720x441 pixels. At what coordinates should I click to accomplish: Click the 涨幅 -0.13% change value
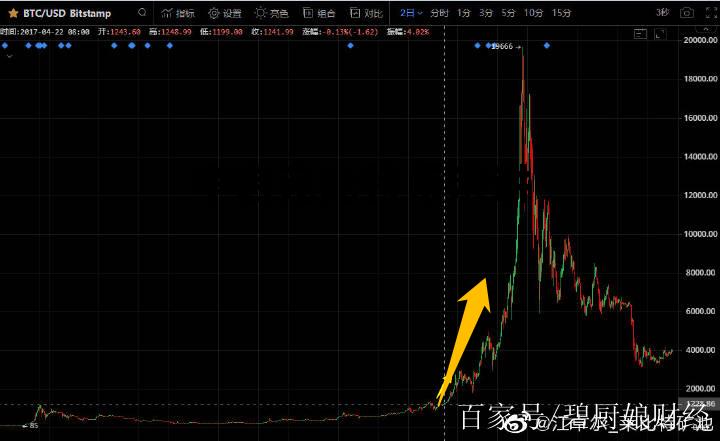pyautogui.click(x=340, y=32)
